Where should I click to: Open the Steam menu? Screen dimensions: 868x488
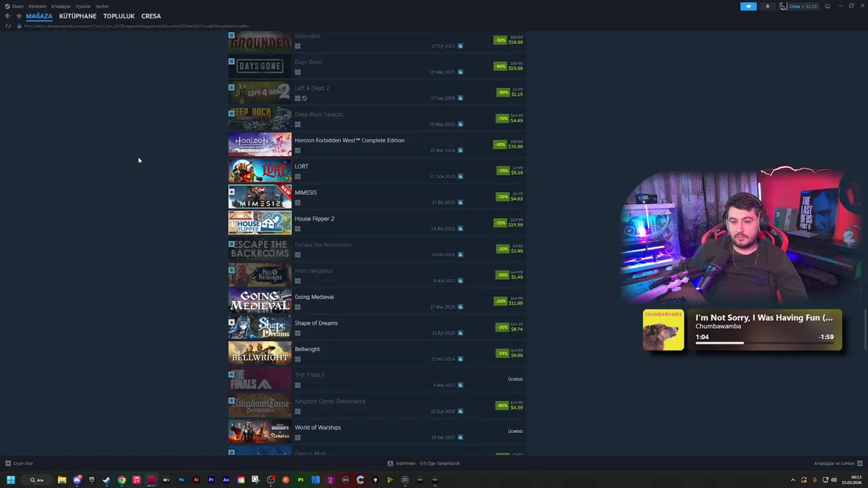click(x=15, y=6)
